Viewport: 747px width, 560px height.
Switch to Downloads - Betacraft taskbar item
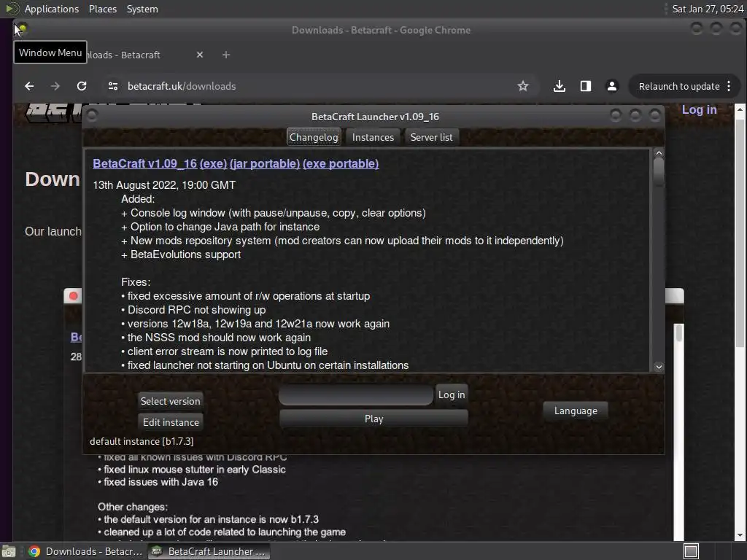coord(85,551)
